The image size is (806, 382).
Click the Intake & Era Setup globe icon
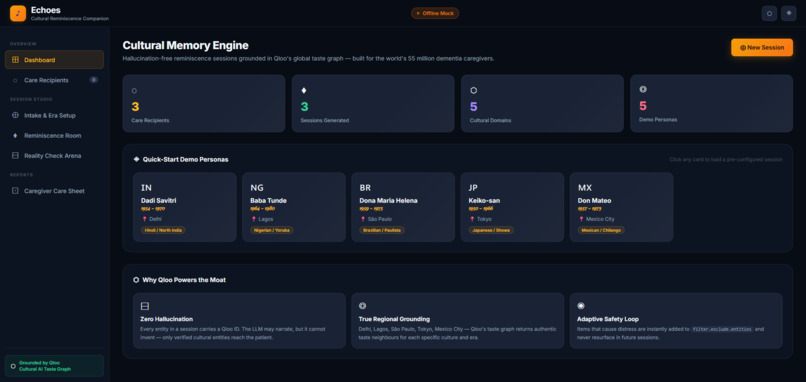click(x=15, y=115)
